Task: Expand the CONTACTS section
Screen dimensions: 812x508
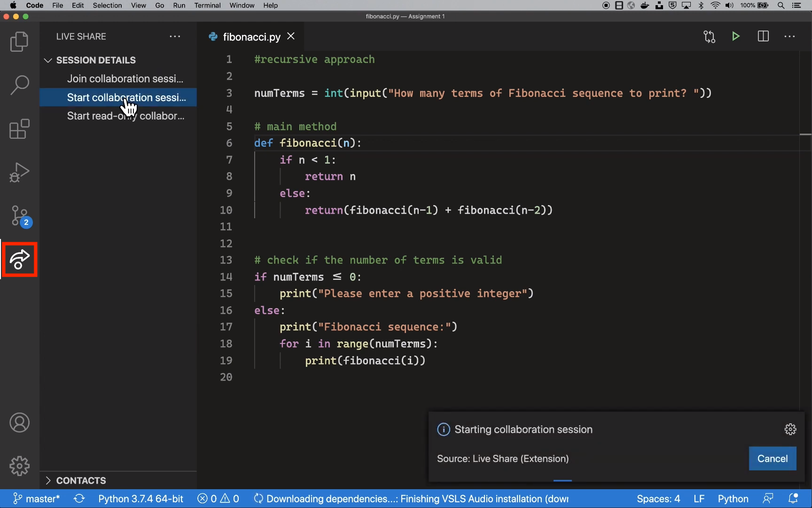Action: [47, 480]
